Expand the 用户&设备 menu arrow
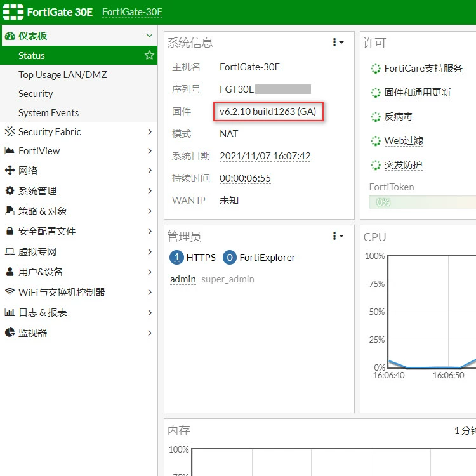 [x=150, y=272]
